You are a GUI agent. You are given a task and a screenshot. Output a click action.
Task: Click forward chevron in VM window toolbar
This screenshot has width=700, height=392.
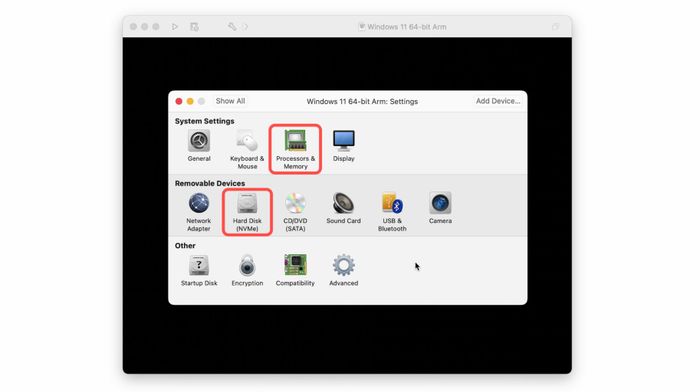coord(245,27)
